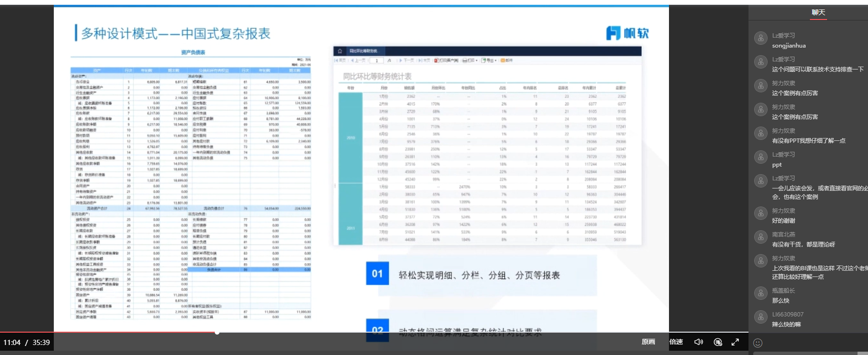
Task: Click the slide title 多种设计模式——中国式复杂报表
Action: pos(176,33)
